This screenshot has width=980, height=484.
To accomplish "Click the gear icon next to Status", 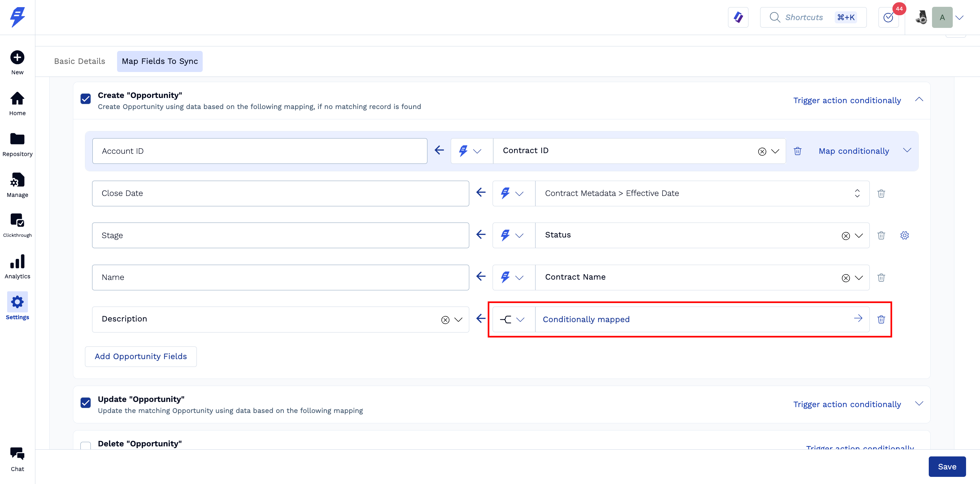I will [904, 236].
